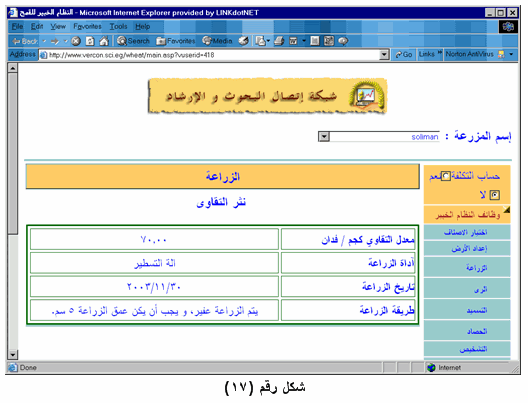This screenshot has height=403, width=528.
Task: Click the address URL field
Action: (x=214, y=55)
